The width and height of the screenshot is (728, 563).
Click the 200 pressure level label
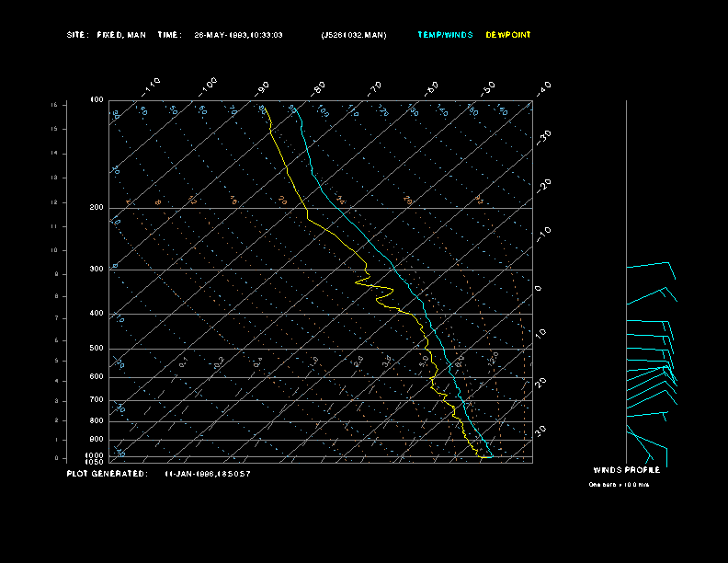pyautogui.click(x=97, y=208)
